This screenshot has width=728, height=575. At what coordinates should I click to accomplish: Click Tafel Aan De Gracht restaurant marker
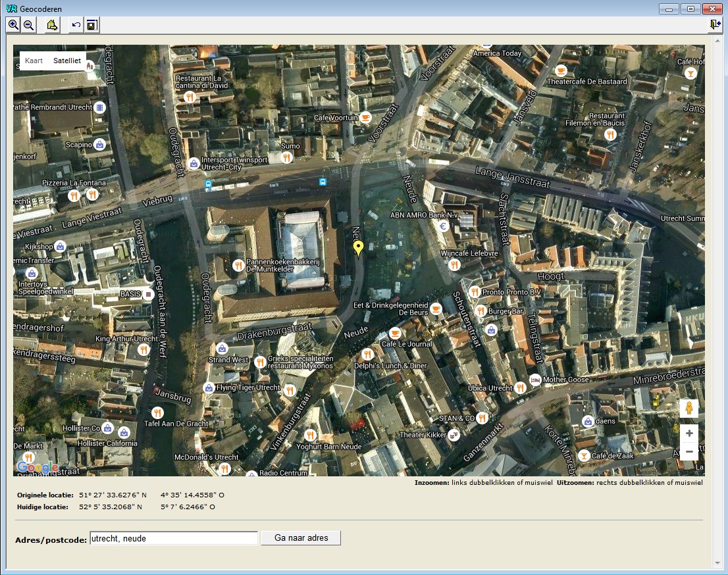click(x=157, y=412)
